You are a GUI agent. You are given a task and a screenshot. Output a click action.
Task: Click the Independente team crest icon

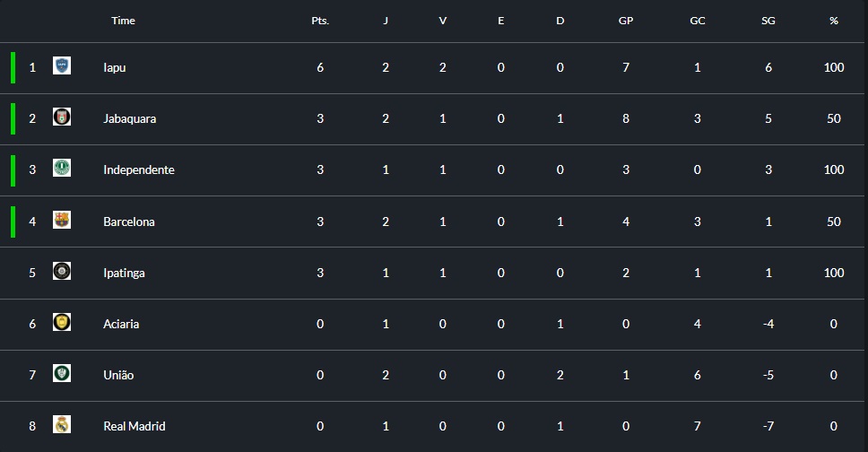coord(62,168)
